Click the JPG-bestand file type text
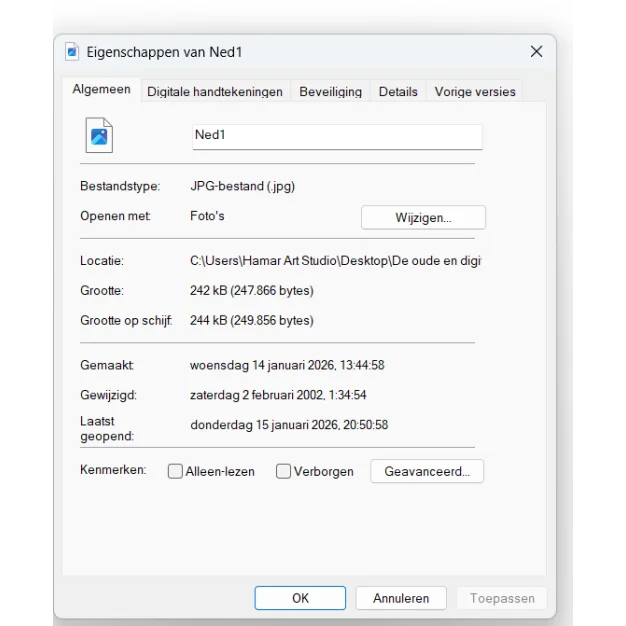The image size is (626, 626). [x=242, y=186]
